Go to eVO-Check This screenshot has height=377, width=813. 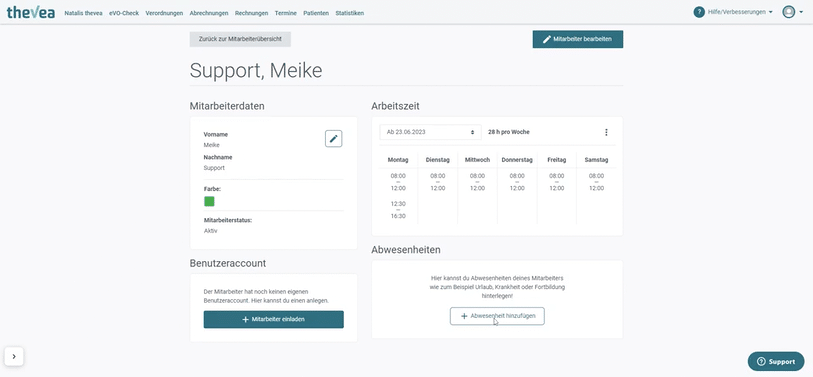(x=124, y=13)
